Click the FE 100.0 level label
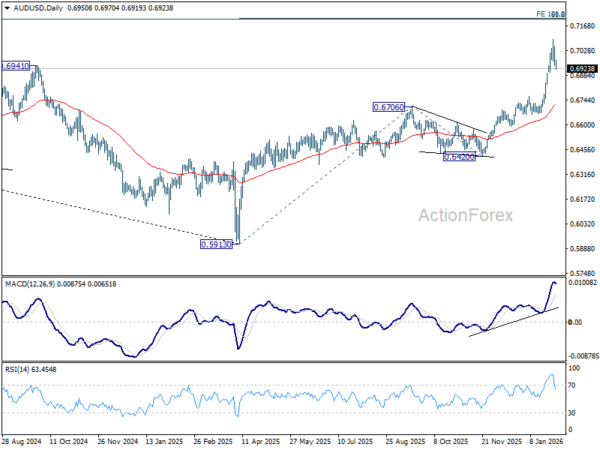The height and width of the screenshot is (450, 600). pos(550,14)
